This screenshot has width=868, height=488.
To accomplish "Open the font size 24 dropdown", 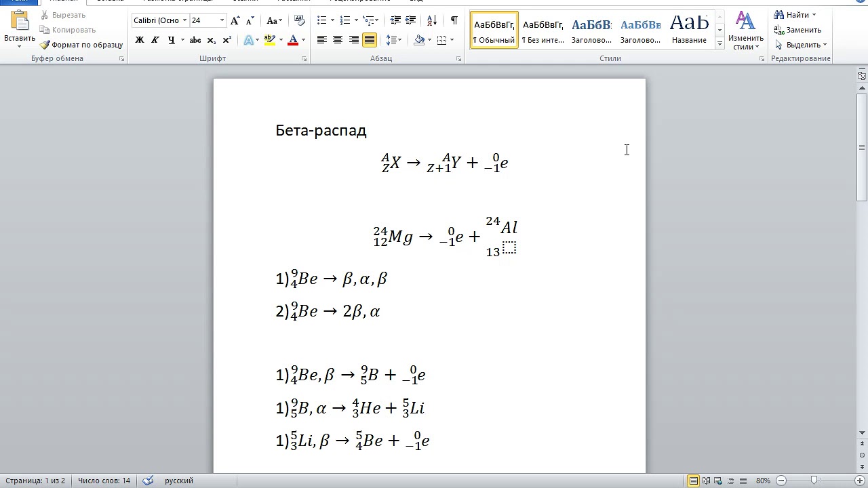I will click(x=222, y=20).
